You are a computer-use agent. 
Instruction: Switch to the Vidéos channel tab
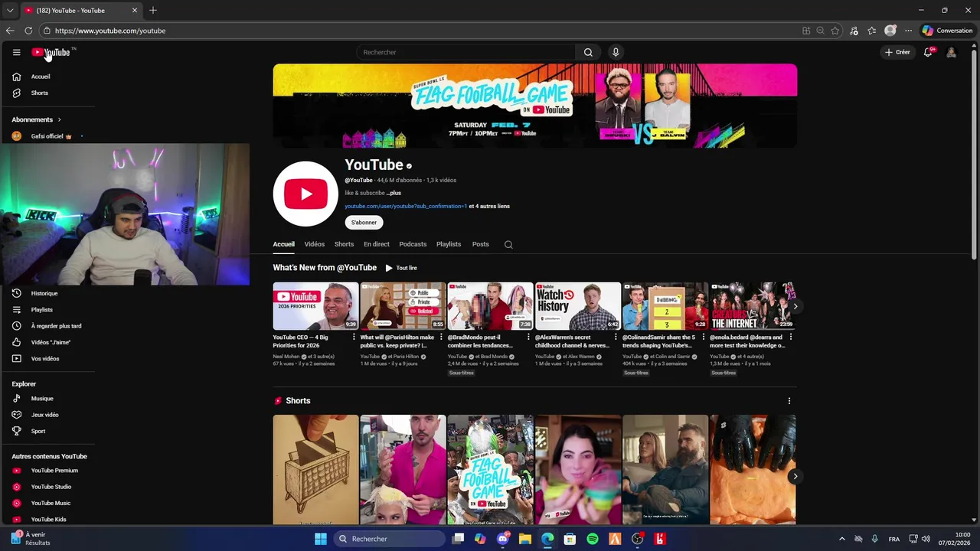(x=314, y=244)
